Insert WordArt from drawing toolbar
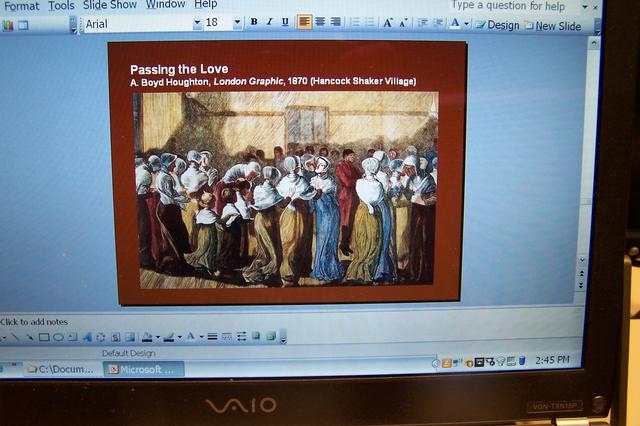This screenshot has width=640, height=426. coord(87,337)
